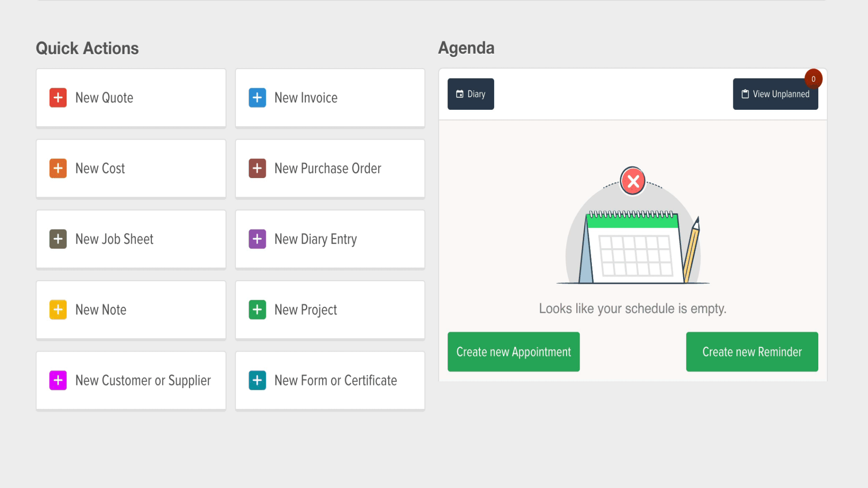The height and width of the screenshot is (488, 868).
Task: Select the New Job Sheet card
Action: click(131, 239)
